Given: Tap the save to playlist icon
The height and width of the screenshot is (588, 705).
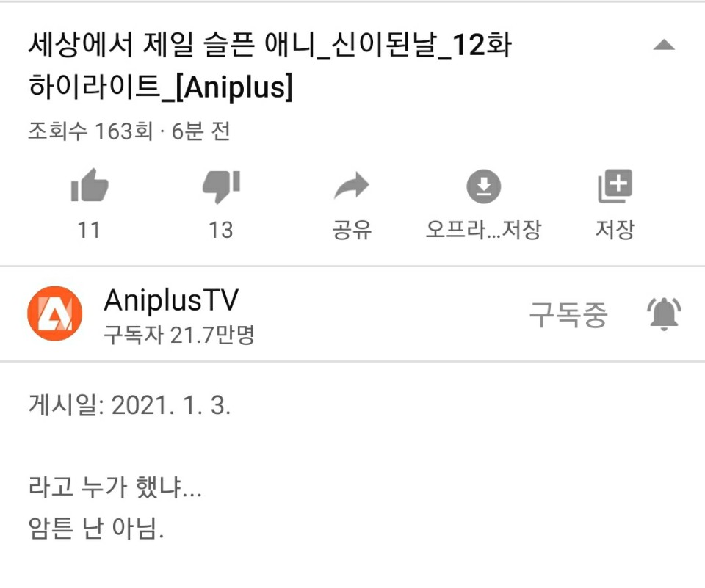Looking at the screenshot, I should (615, 186).
